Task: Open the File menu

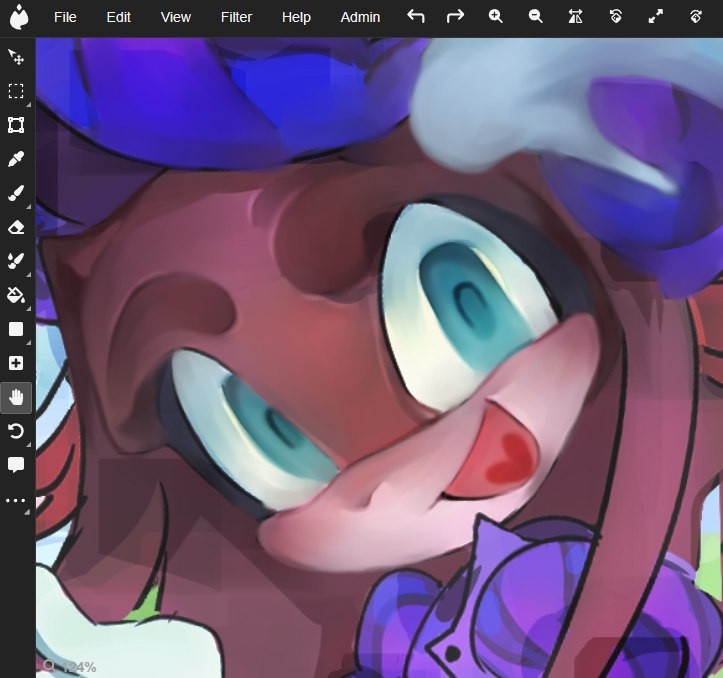Action: click(x=65, y=17)
